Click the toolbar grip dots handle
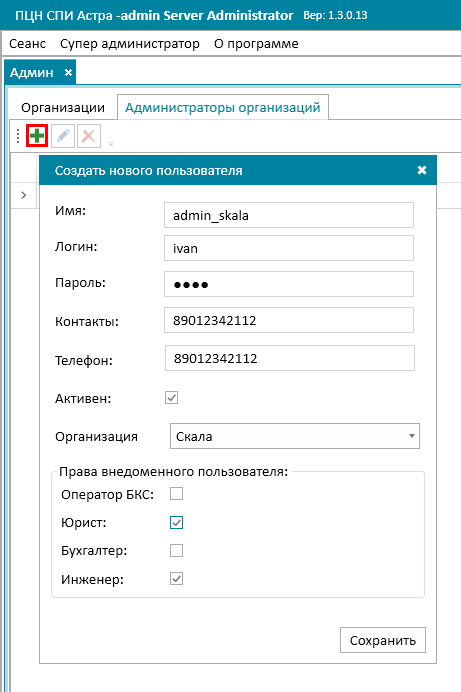 (x=18, y=136)
